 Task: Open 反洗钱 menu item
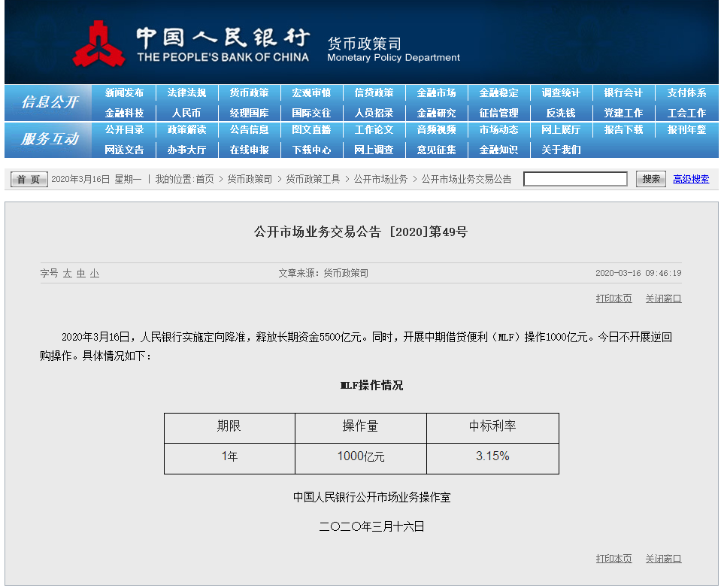click(x=560, y=113)
